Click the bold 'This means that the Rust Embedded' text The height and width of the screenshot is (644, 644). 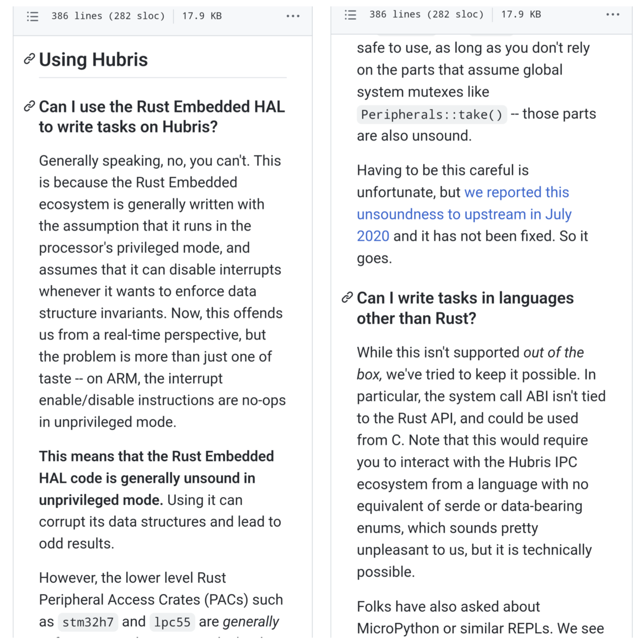[x=156, y=456]
